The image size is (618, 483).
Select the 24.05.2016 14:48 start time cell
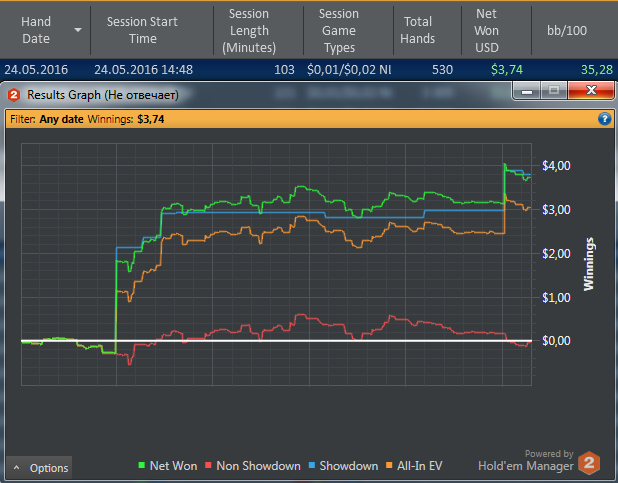(x=143, y=70)
